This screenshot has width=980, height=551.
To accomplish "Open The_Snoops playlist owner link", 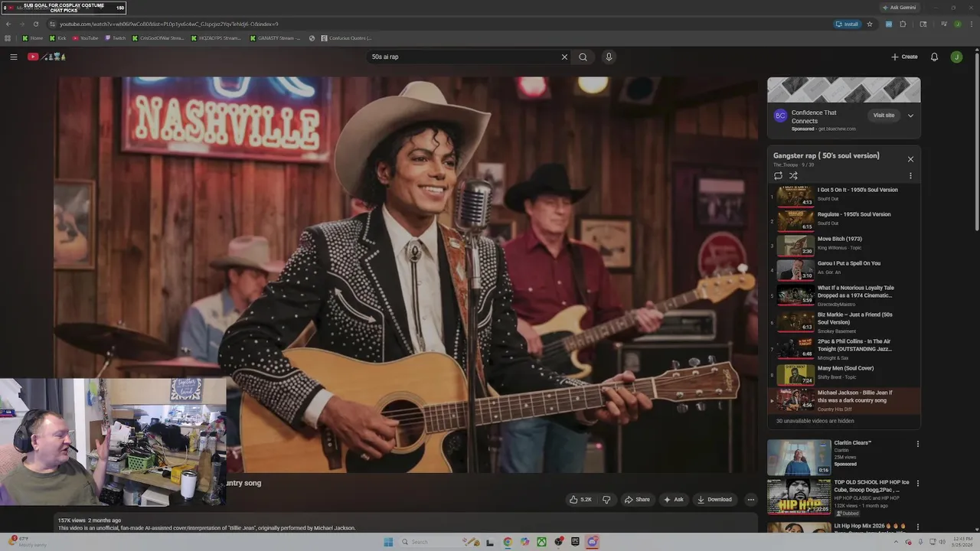I will (x=786, y=165).
